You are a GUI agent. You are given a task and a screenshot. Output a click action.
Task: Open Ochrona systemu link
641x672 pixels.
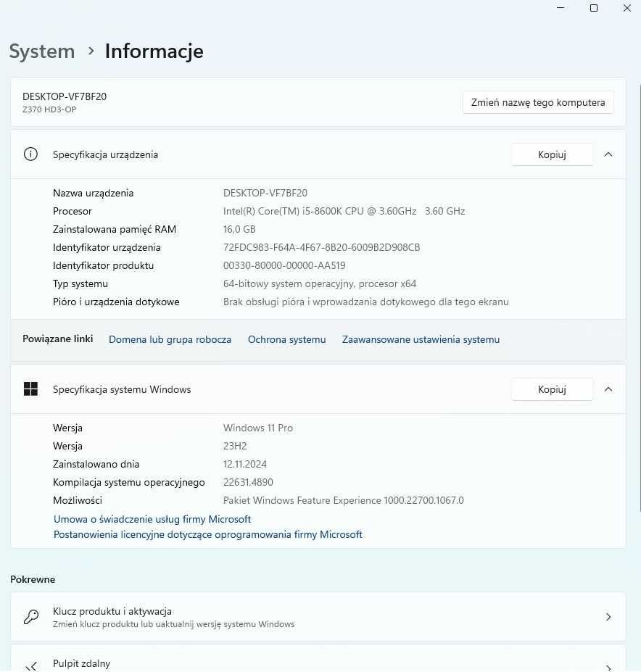pyautogui.click(x=287, y=339)
